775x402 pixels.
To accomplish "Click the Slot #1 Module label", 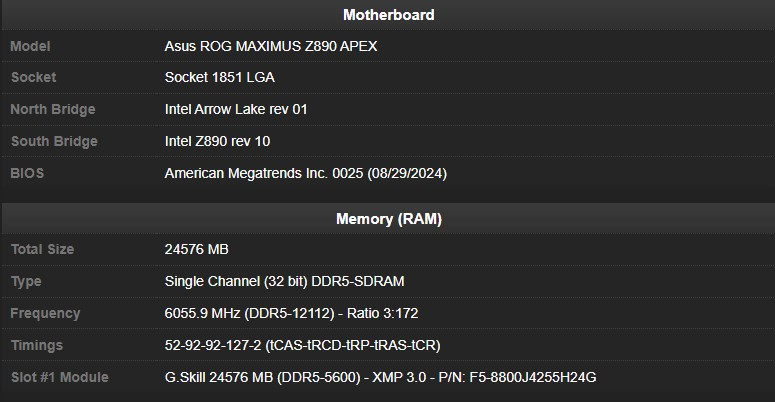I will click(59, 377).
